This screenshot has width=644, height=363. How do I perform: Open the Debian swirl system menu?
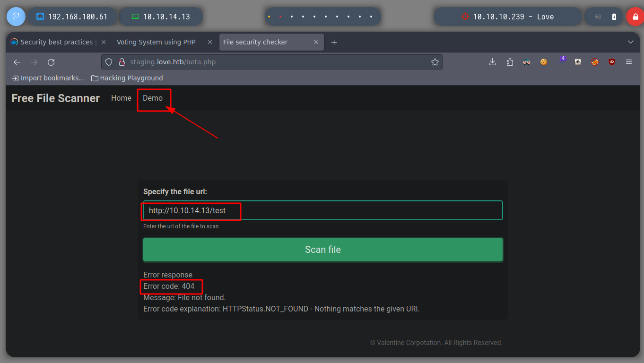coord(16,17)
